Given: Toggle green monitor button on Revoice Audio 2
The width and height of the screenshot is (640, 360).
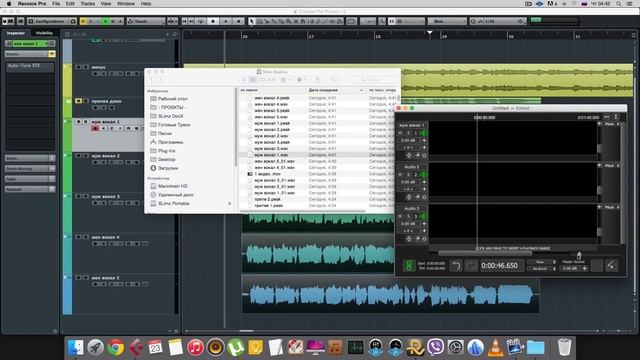Looking at the screenshot, I should pyautogui.click(x=423, y=175).
